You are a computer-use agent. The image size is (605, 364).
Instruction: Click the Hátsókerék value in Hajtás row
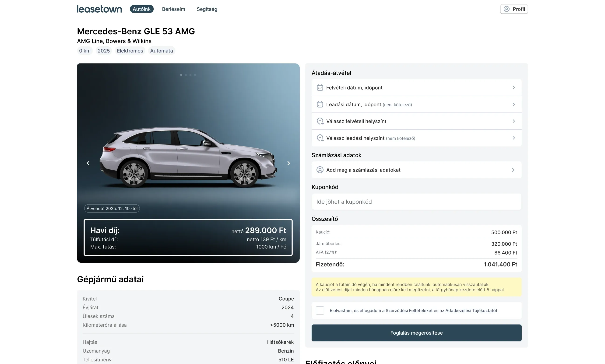click(280, 342)
